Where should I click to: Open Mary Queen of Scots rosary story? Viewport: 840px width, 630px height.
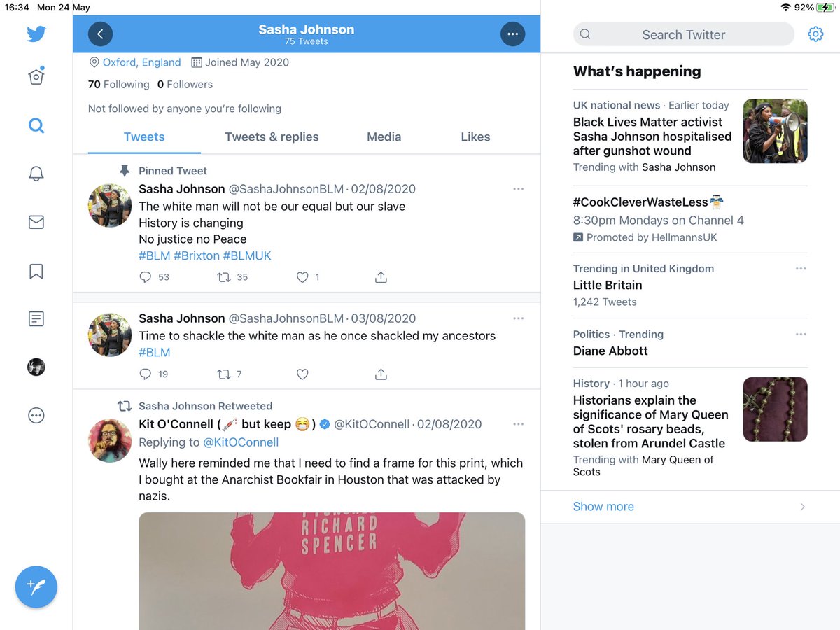click(x=651, y=422)
